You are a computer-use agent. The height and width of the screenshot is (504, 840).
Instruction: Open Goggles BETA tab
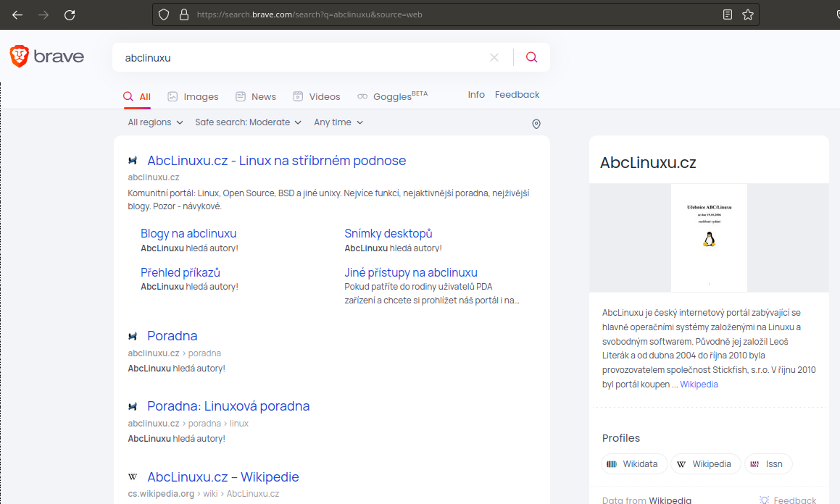(x=393, y=96)
